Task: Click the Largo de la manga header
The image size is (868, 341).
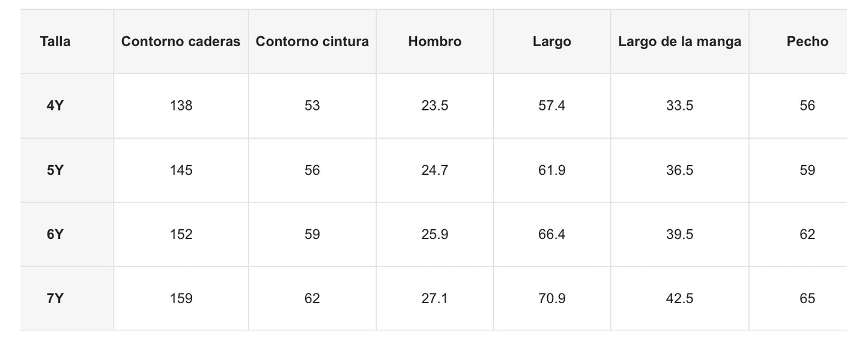Action: (679, 42)
